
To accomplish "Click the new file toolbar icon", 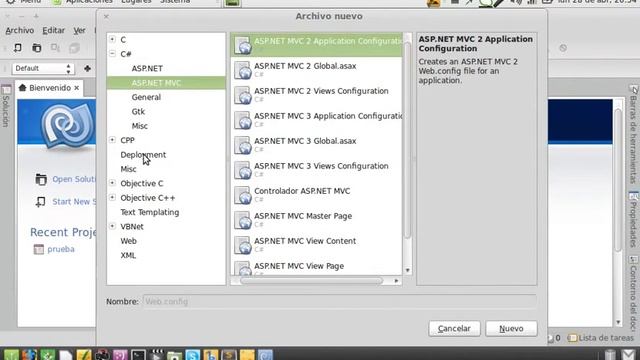I will tap(18, 48).
